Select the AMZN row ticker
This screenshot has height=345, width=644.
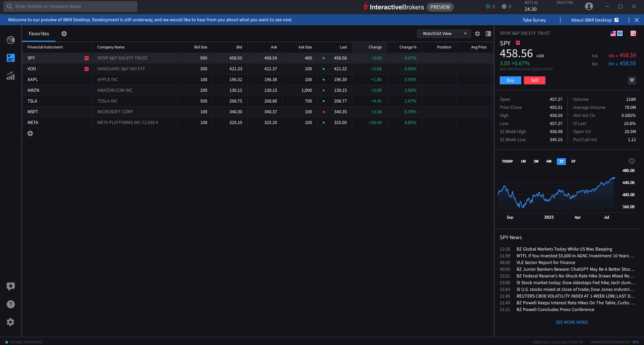click(x=33, y=90)
